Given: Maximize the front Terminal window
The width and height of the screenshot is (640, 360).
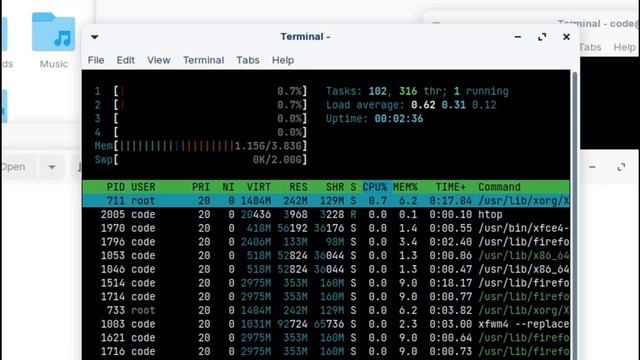Looking at the screenshot, I should [542, 37].
